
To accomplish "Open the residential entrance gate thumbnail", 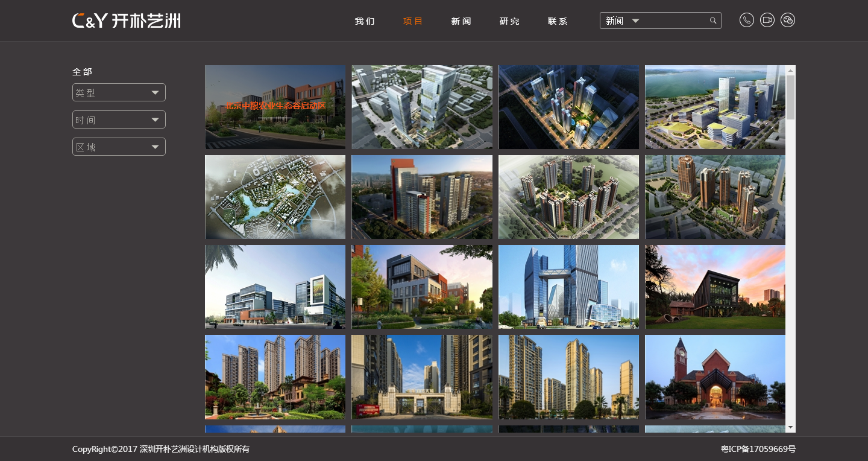I will (422, 377).
